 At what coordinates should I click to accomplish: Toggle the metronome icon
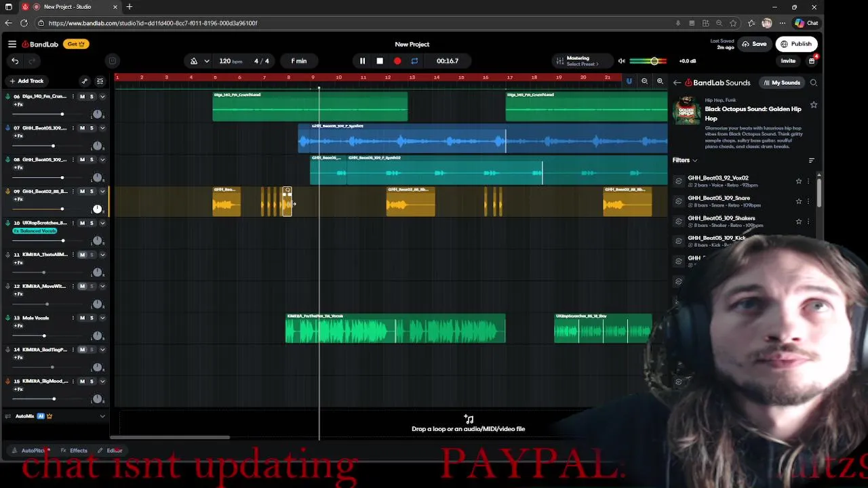click(x=194, y=61)
